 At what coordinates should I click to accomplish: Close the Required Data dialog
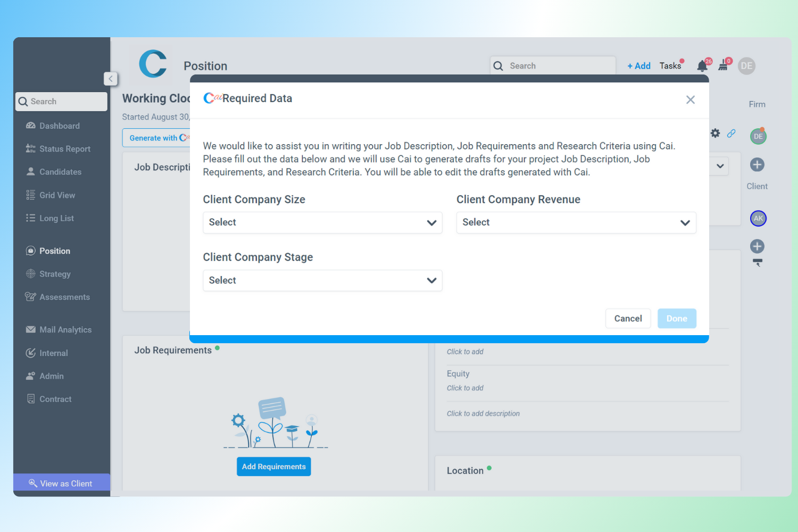(691, 99)
